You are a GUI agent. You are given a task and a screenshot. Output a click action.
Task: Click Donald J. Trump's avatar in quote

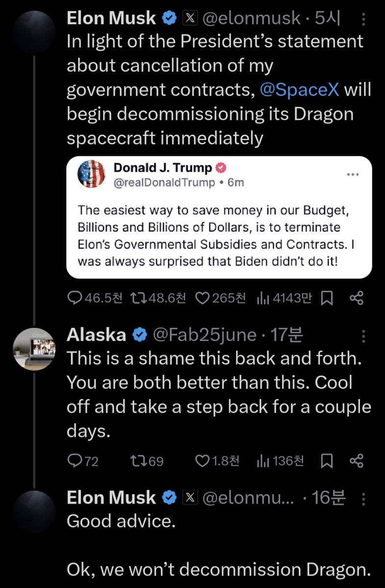tap(91, 174)
